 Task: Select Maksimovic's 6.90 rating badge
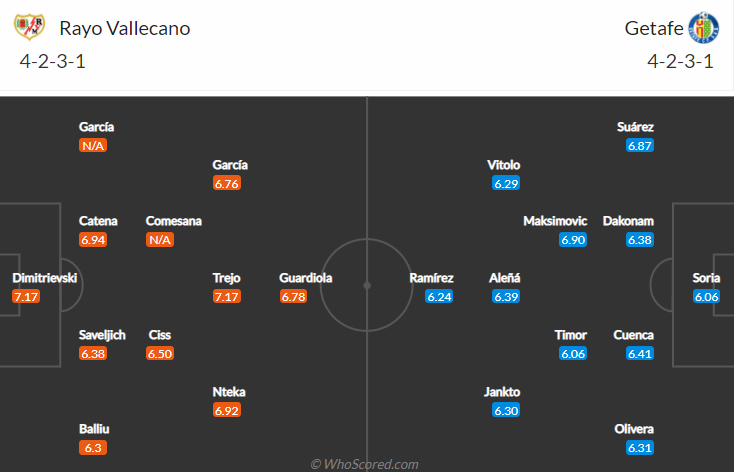[573, 240]
